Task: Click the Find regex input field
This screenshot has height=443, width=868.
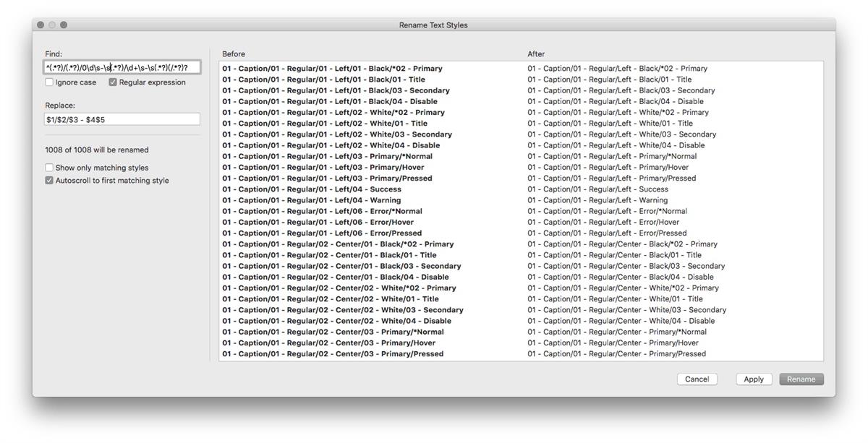Action: pyautogui.click(x=122, y=68)
